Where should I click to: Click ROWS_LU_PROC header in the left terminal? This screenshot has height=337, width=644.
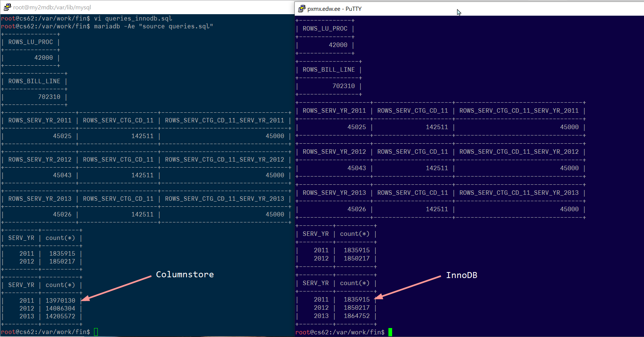pos(31,42)
